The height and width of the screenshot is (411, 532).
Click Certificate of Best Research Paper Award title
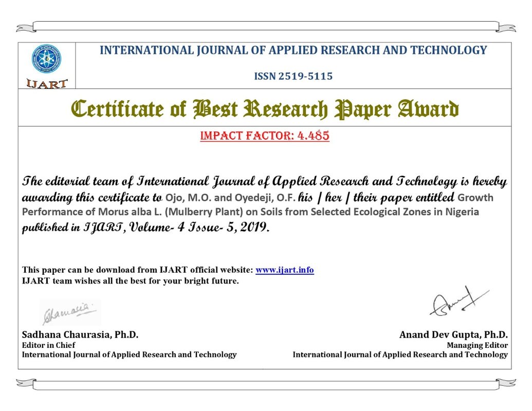tap(265, 109)
